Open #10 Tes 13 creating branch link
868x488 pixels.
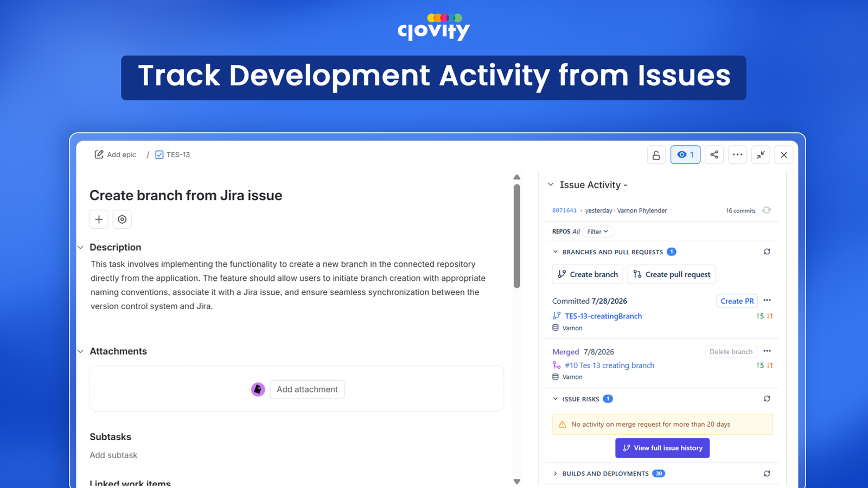click(x=609, y=365)
